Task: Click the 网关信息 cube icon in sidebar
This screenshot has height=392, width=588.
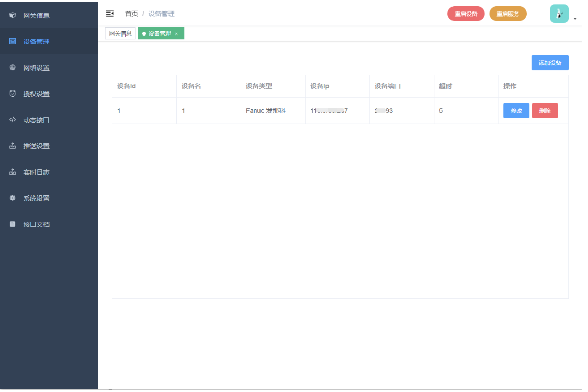Action: (x=13, y=15)
